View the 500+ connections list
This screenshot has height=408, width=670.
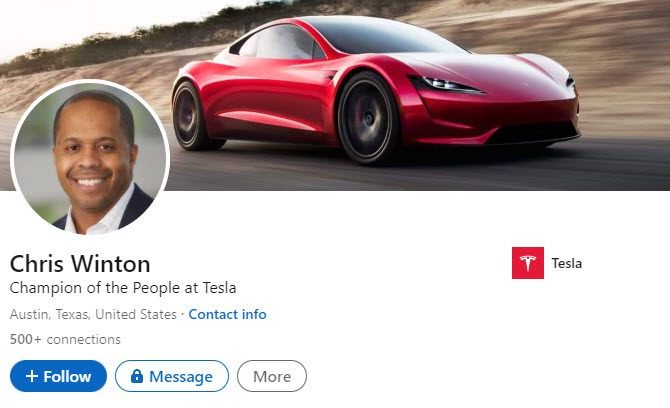(65, 339)
